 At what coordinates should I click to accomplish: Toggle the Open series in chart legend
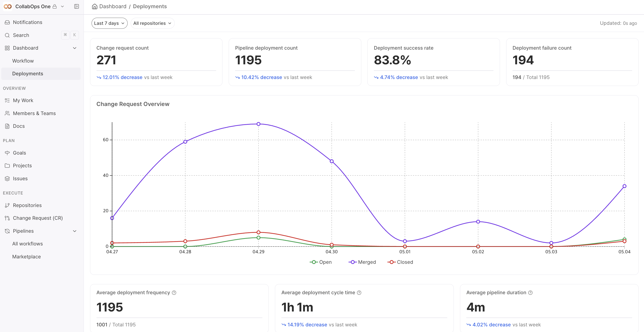click(320, 262)
